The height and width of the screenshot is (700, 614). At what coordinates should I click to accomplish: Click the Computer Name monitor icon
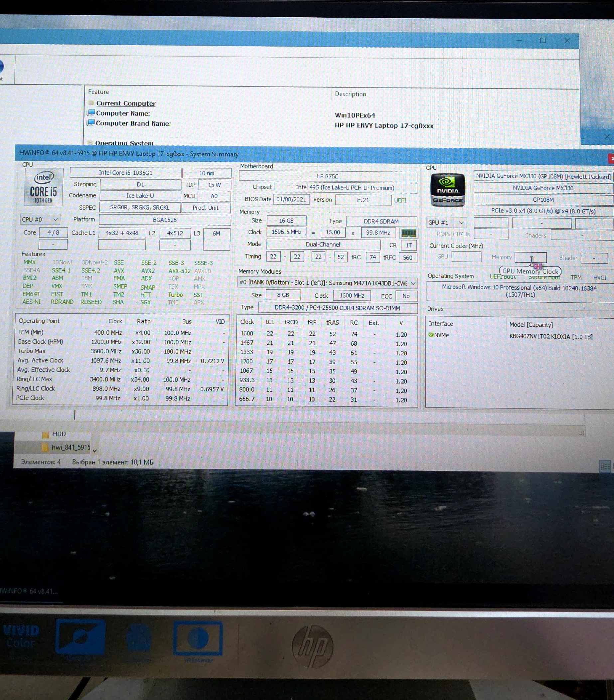click(91, 112)
